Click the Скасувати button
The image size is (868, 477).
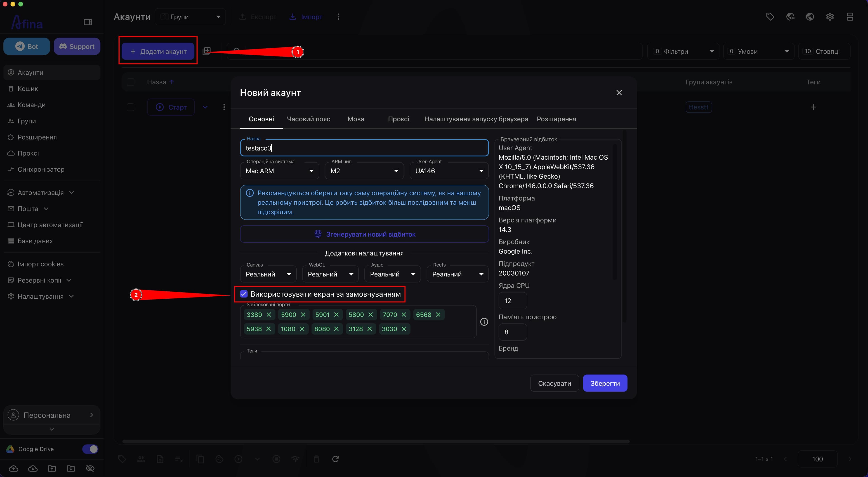[x=554, y=383]
